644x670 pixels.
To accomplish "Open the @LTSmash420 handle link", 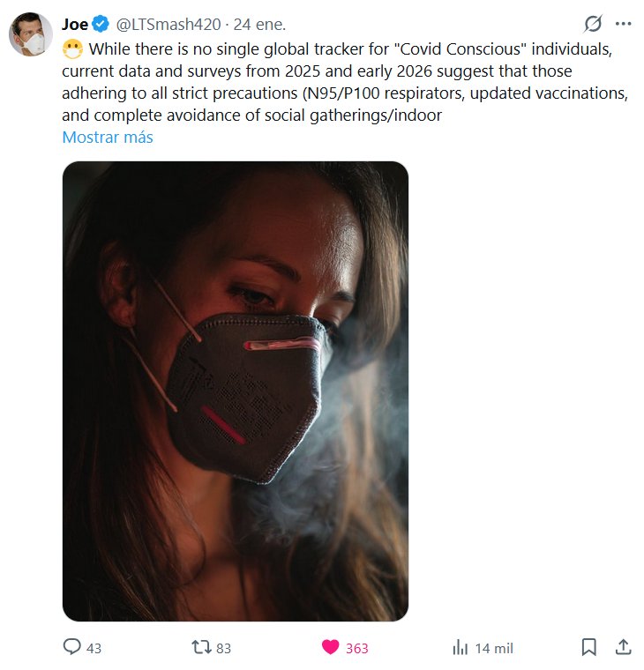I will coord(168,25).
